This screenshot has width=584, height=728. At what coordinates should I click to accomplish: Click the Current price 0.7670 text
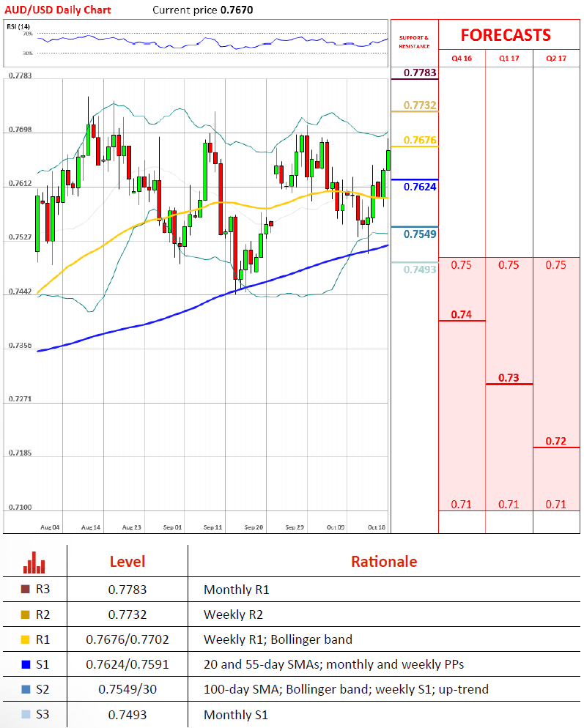tap(202, 10)
